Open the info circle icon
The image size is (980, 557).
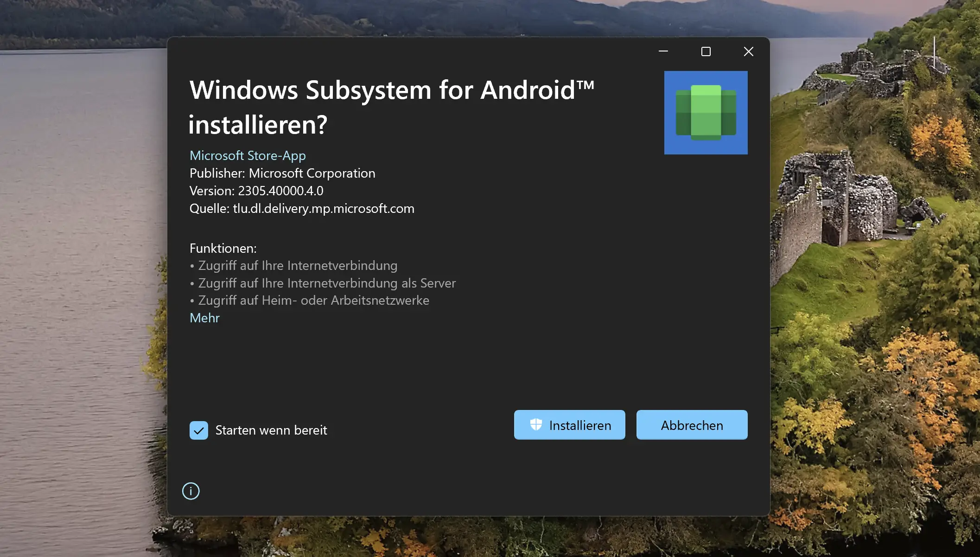tap(191, 491)
